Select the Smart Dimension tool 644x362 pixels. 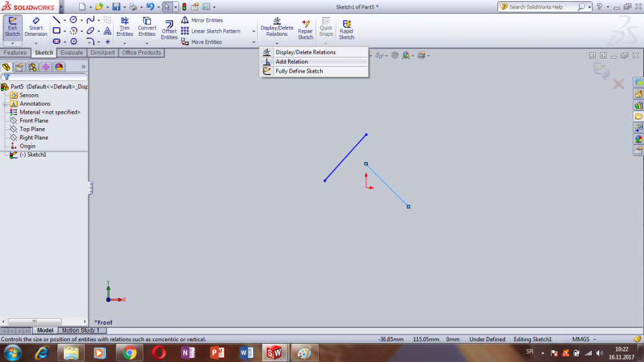[36, 27]
